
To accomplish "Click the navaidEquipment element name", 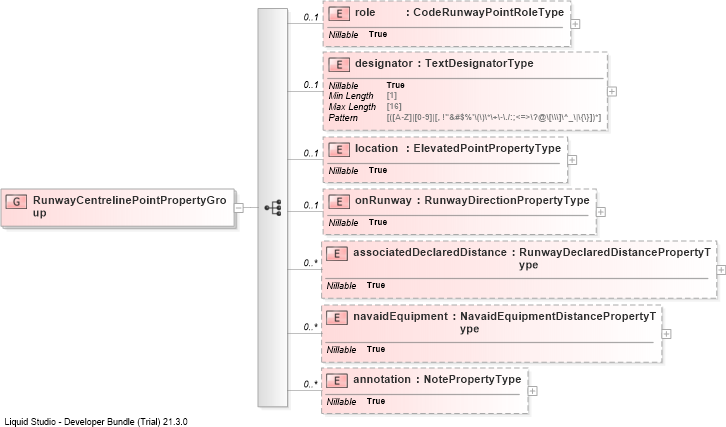I will coord(401,316).
